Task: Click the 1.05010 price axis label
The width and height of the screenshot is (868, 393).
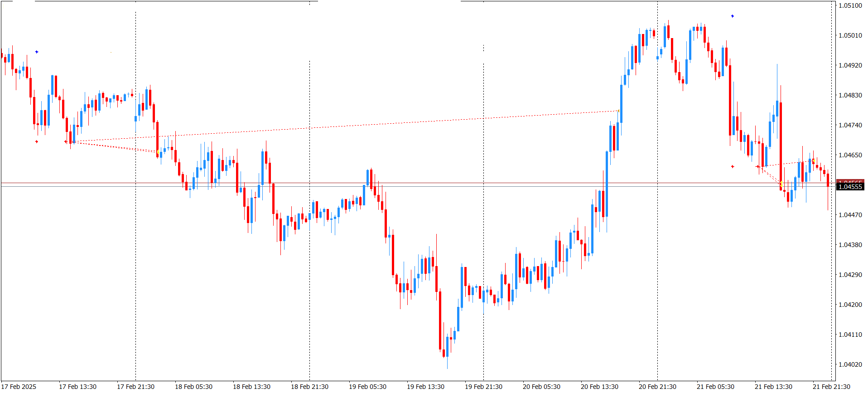Action: click(850, 35)
